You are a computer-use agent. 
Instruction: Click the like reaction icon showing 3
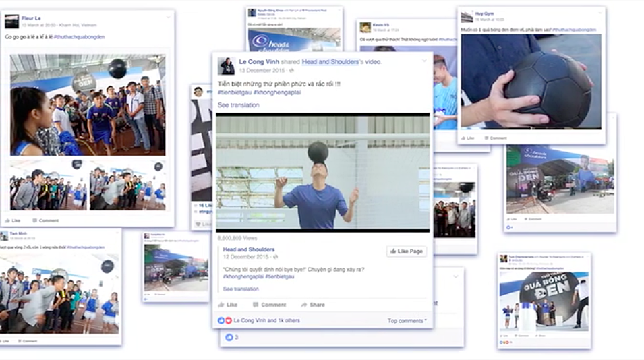229,338
